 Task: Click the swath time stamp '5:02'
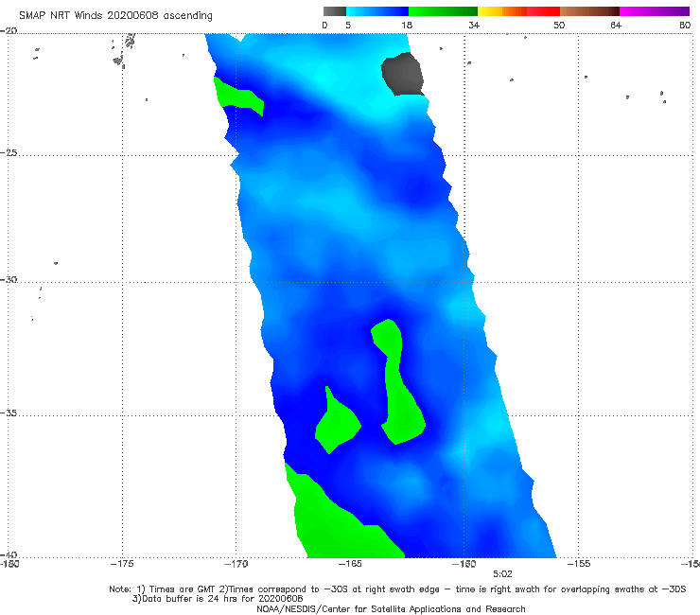coord(502,574)
